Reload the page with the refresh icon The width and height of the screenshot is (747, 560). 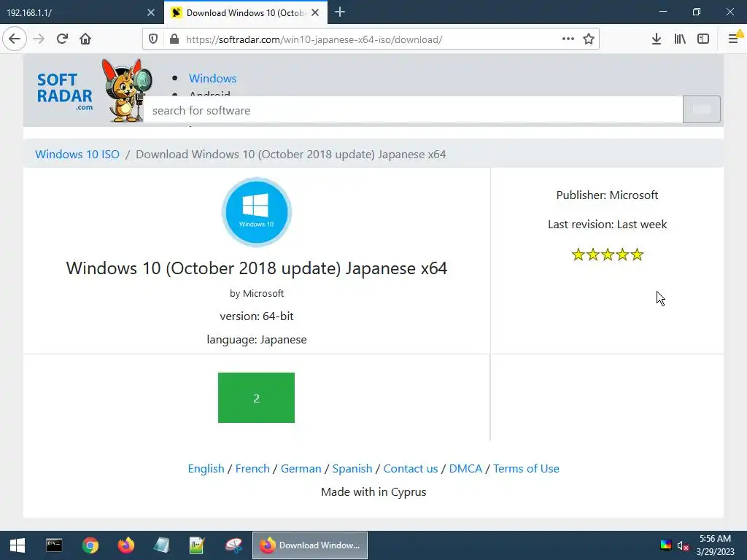[x=62, y=39]
